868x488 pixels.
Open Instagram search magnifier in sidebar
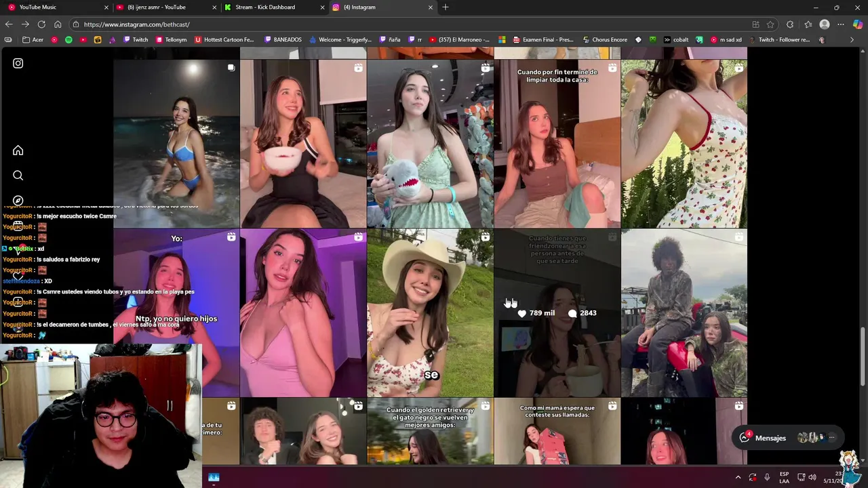point(18,176)
